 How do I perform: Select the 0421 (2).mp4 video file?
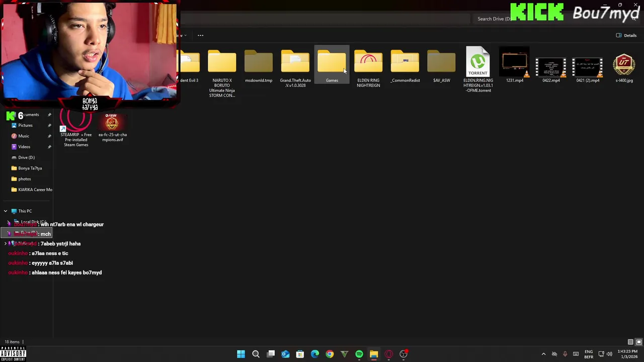click(588, 68)
